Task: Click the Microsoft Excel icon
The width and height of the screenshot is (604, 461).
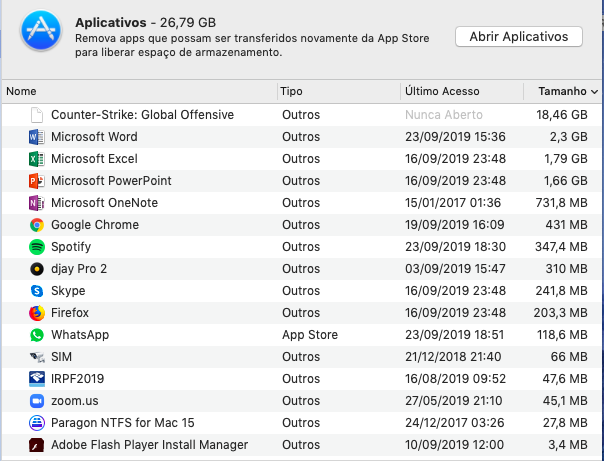Action: (x=37, y=159)
